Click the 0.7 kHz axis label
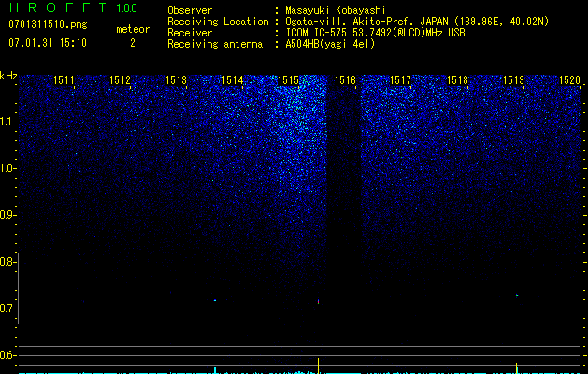The image size is (588, 374). [7, 309]
